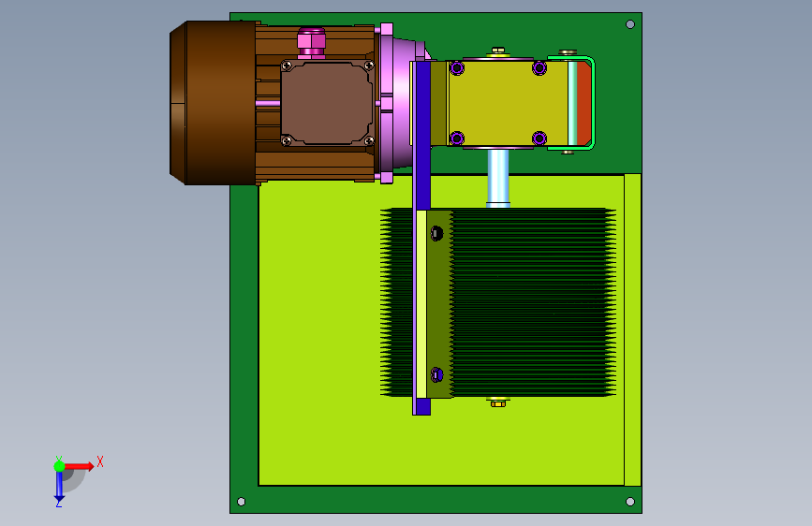Viewport: 812px width, 526px height.
Task: Select top-left screw of terminal box
Action: tap(287, 66)
